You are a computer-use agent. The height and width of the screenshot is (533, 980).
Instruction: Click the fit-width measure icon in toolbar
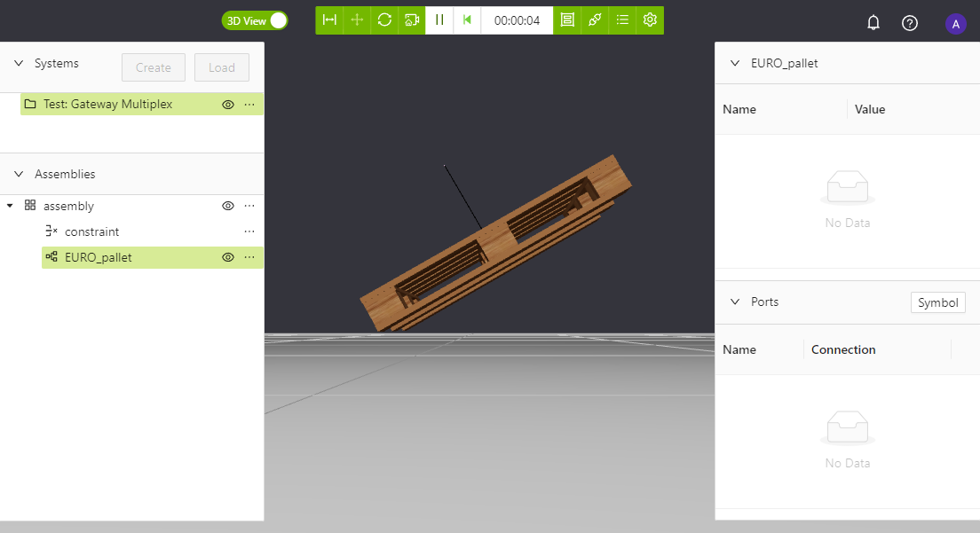[x=329, y=20]
